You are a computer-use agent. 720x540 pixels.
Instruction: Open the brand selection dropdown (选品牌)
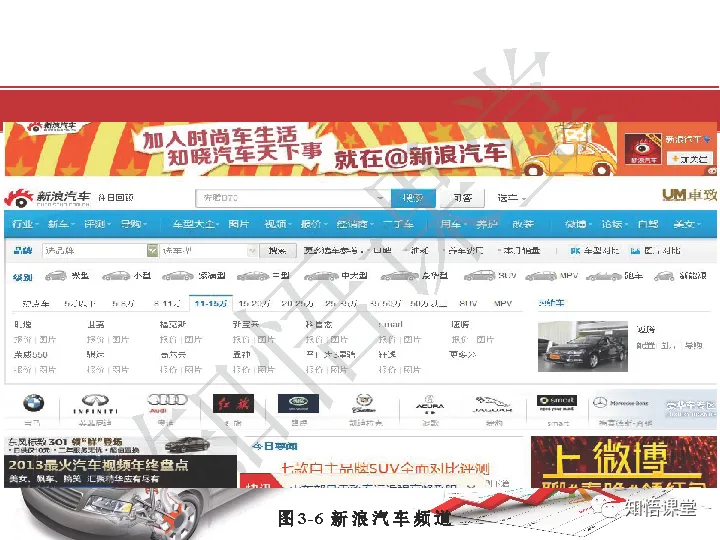pyautogui.click(x=100, y=250)
